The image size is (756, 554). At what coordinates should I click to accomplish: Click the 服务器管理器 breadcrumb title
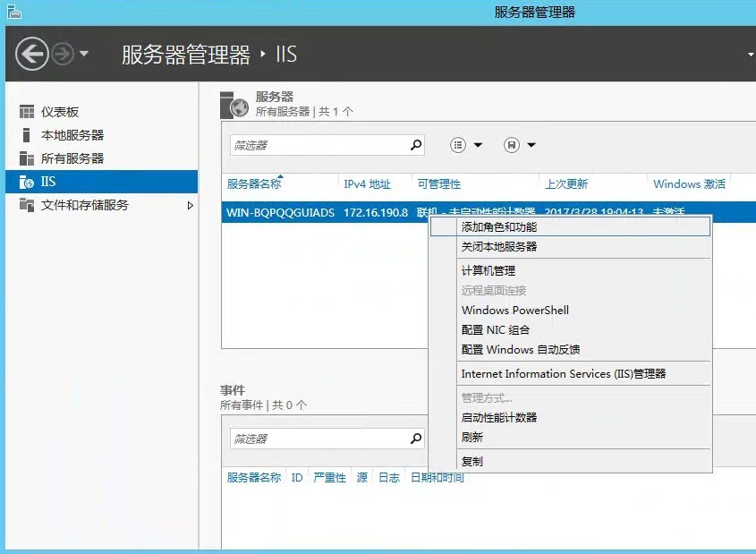point(185,55)
